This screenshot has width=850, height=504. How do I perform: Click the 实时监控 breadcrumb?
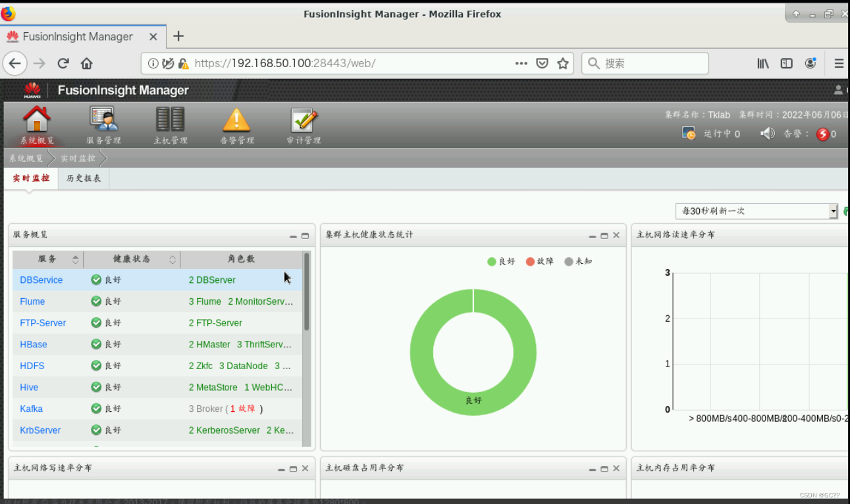tap(78, 159)
